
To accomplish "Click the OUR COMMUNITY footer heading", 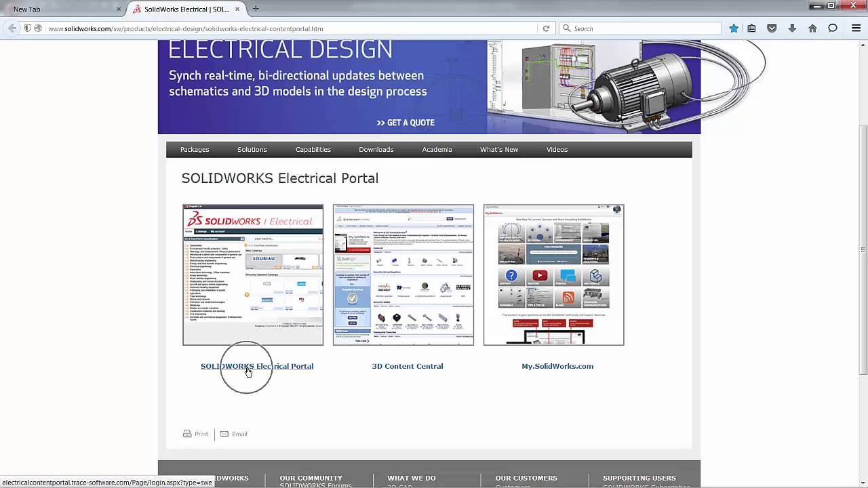I will 311,478.
